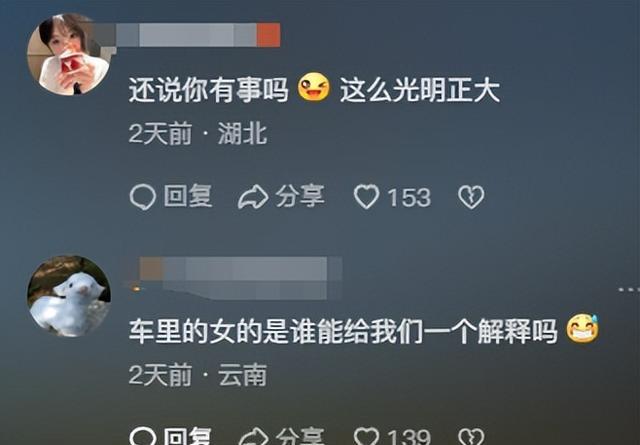This screenshot has height=445, width=640.
Task: Dislike the Yunnan comment with broken heart
Action: pyautogui.click(x=471, y=436)
